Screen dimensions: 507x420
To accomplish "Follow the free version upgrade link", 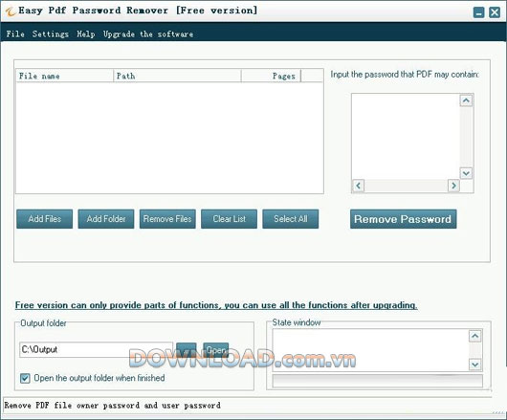I will (216, 305).
